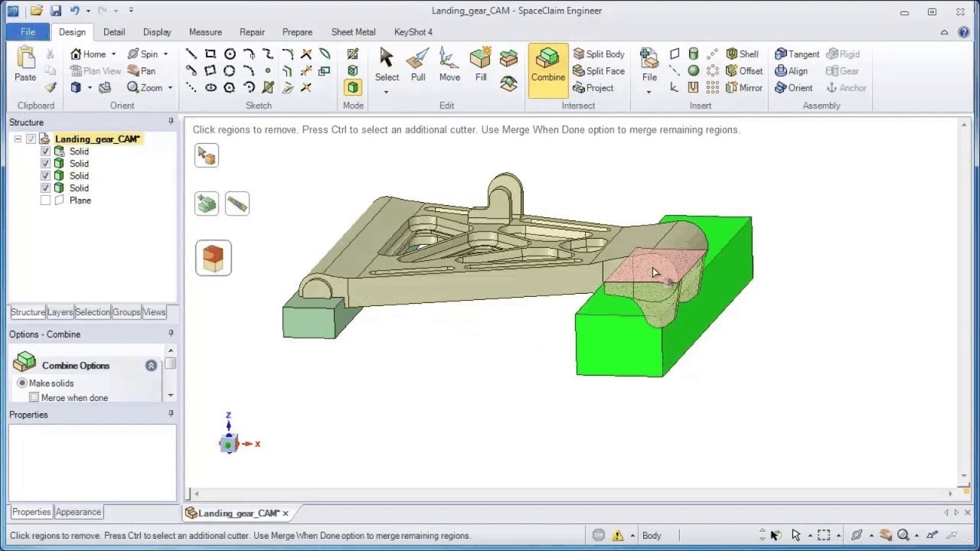Toggle visibility of second Solid
Viewport: 980px width, 551px height.
coord(45,164)
